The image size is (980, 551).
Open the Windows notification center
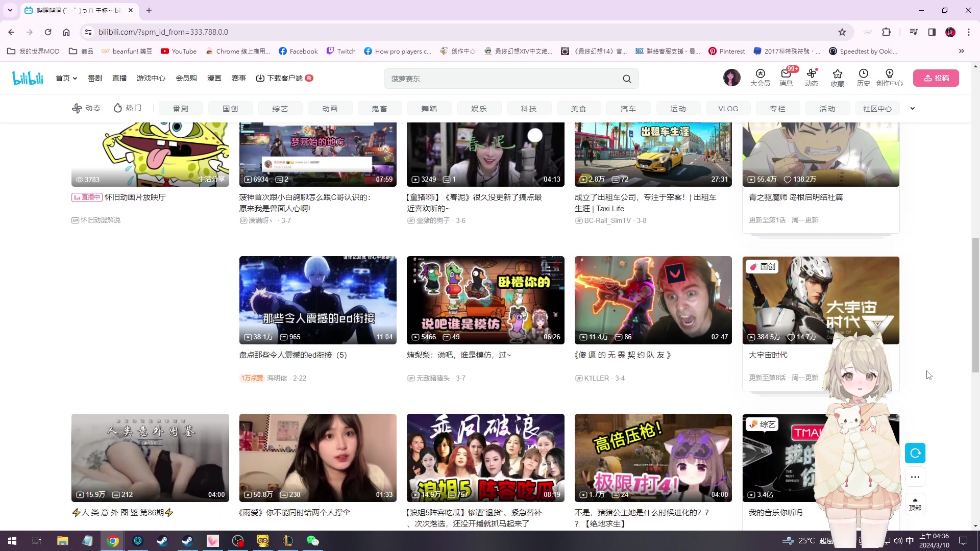point(963,541)
